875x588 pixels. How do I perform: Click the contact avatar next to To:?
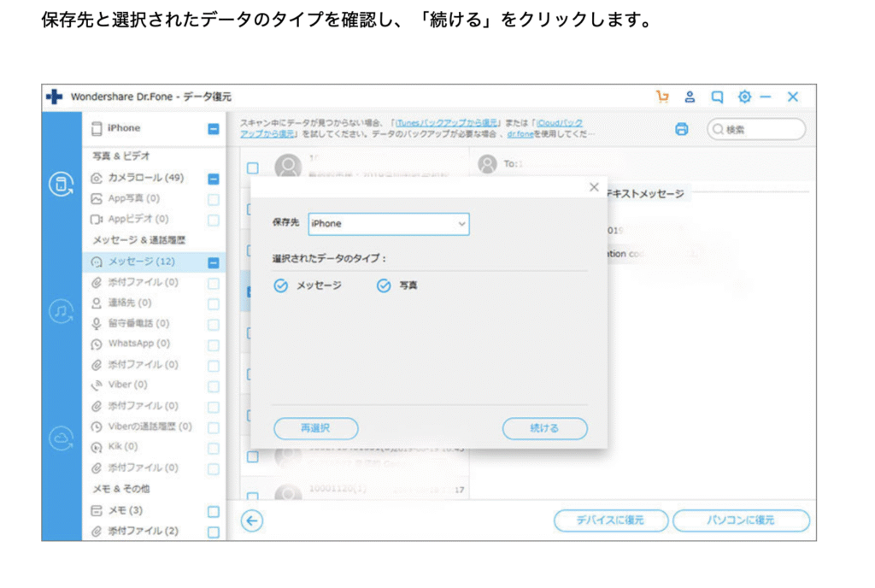coord(487,163)
